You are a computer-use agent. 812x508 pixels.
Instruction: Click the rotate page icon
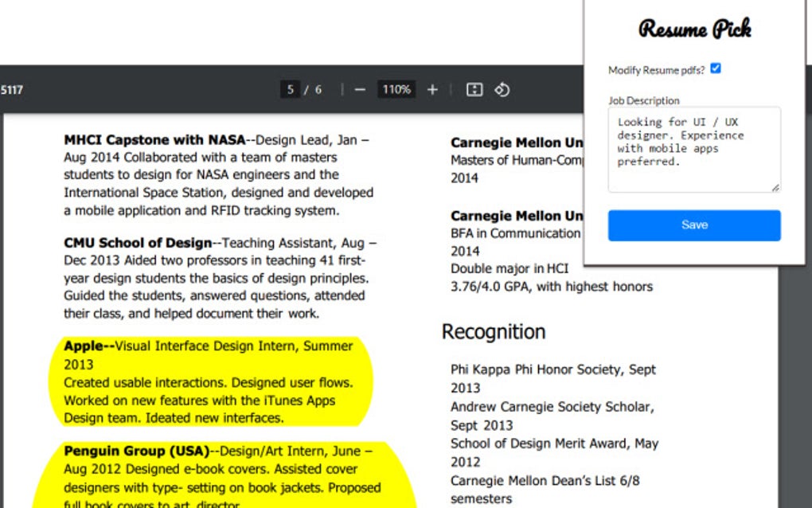502,89
